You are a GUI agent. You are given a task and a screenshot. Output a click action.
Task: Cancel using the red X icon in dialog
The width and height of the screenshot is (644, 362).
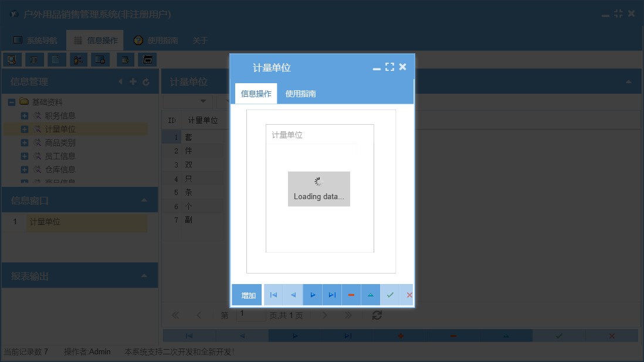[409, 295]
